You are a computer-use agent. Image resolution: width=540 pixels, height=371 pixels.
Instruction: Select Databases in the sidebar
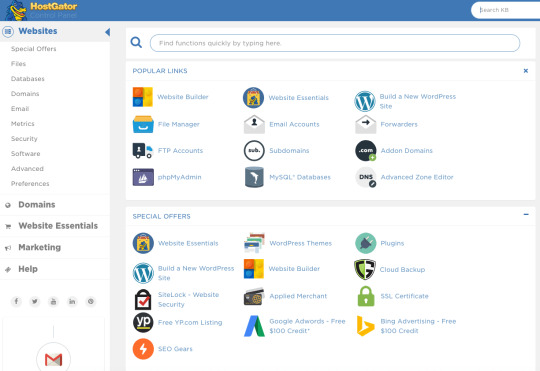28,79
